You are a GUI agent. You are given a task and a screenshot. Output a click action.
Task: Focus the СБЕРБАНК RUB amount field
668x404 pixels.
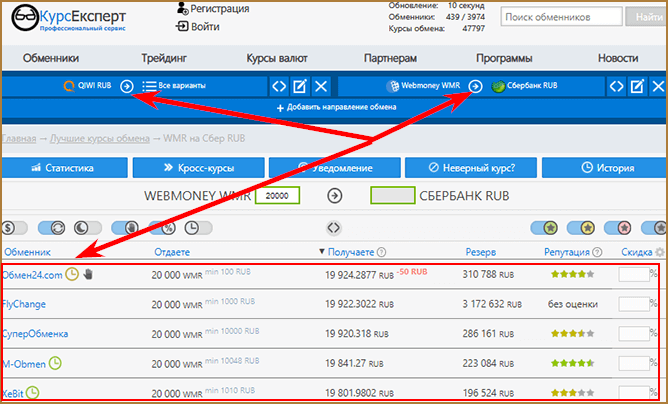(393, 196)
